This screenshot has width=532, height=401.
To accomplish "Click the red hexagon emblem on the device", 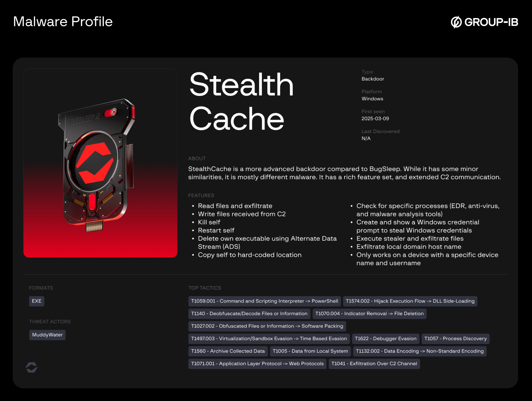I will (95, 162).
